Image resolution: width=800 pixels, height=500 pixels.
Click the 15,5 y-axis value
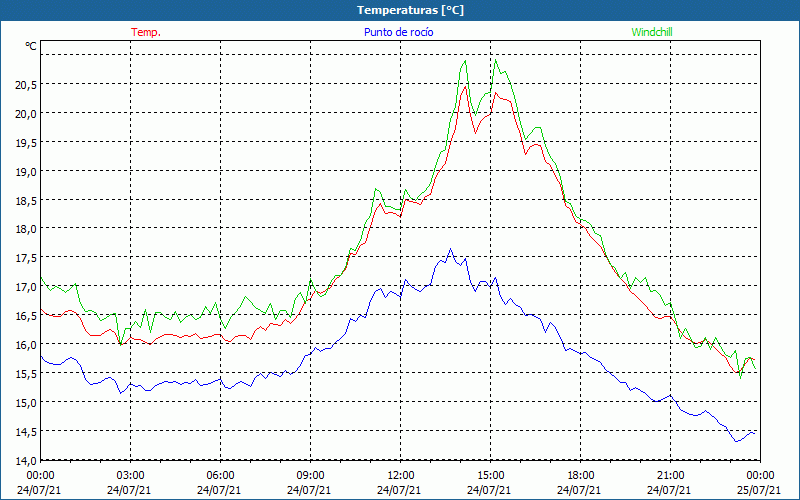[x=26, y=374]
